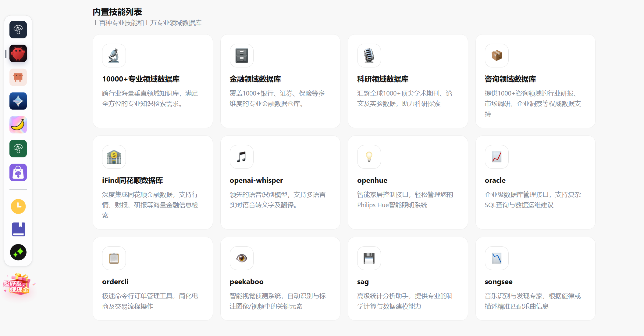The width and height of the screenshot is (644, 336).
Task: Open the iFind同花顺数据库 card
Action: (153, 182)
